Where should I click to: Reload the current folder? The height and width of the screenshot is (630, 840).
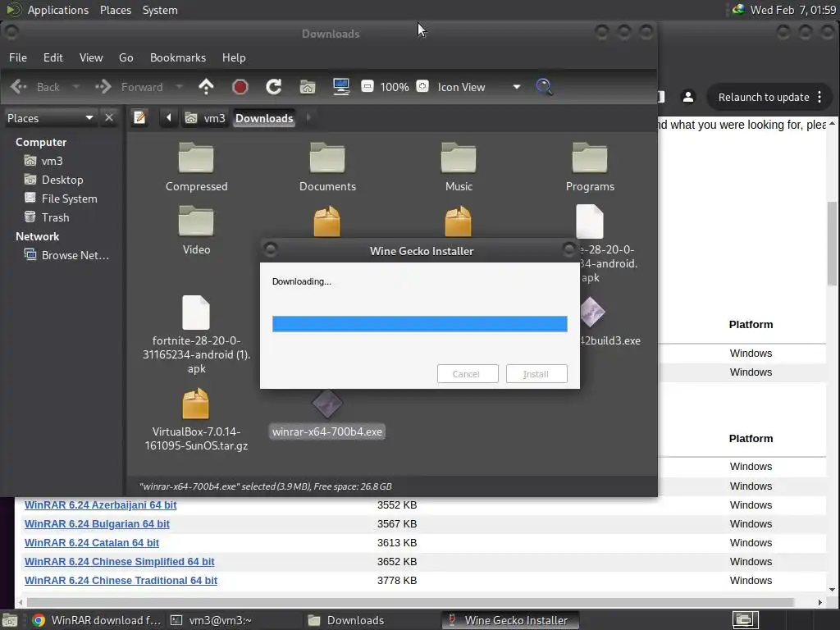coord(274,87)
